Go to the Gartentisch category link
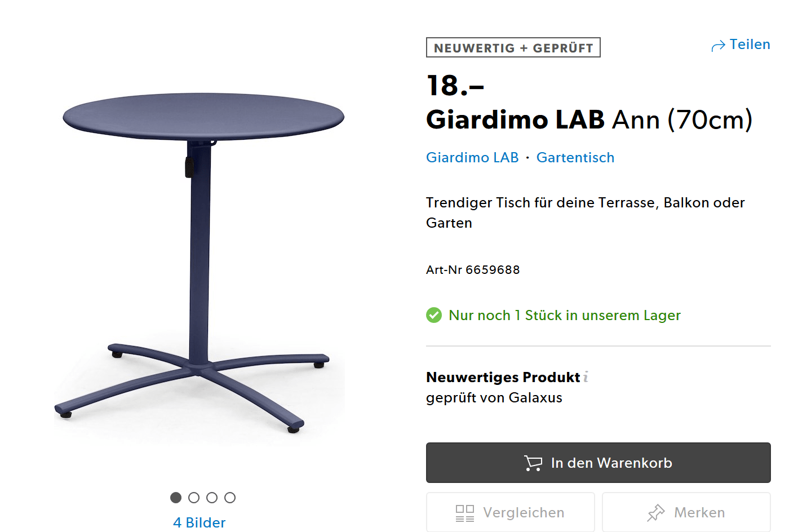This screenshot has width=798, height=532. point(575,158)
